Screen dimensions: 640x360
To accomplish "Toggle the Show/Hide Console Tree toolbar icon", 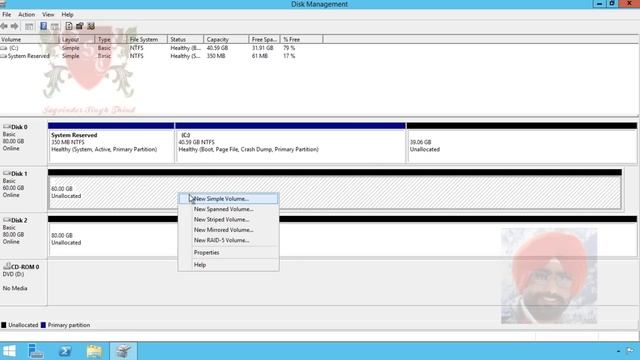I will 29,26.
